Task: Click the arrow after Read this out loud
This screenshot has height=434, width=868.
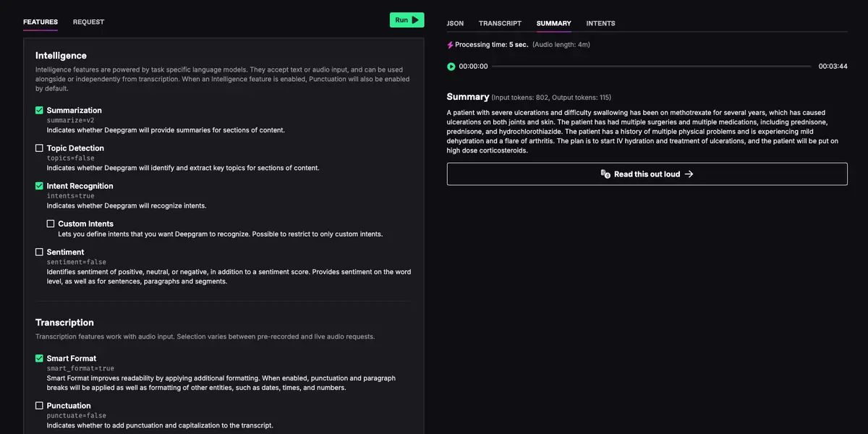Action: 689,174
